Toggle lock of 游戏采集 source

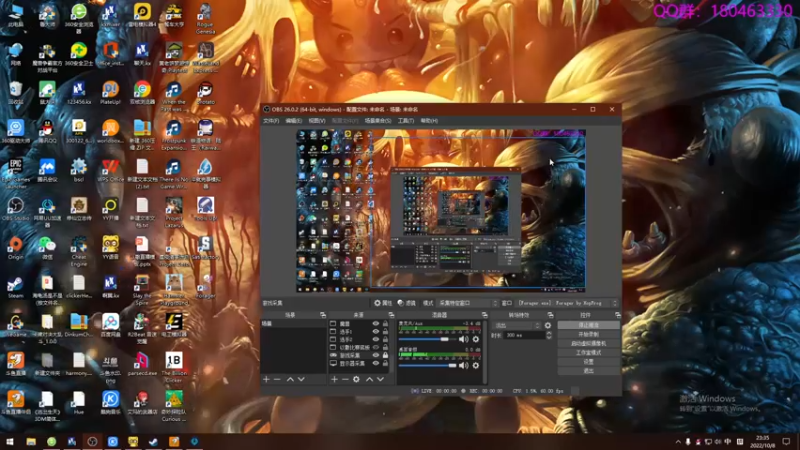pos(385,355)
